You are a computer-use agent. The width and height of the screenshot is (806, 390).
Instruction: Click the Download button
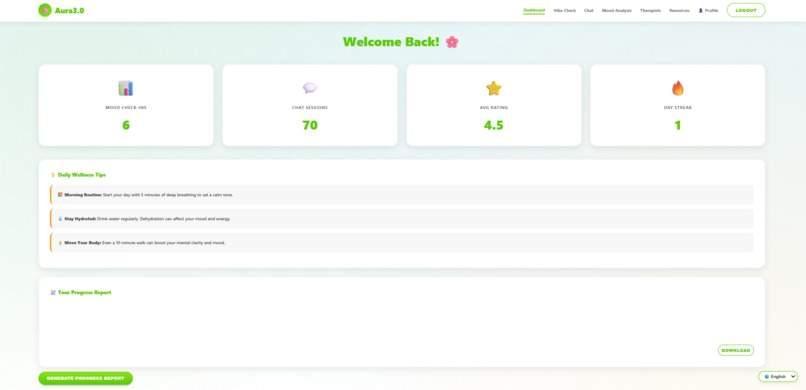pos(736,350)
